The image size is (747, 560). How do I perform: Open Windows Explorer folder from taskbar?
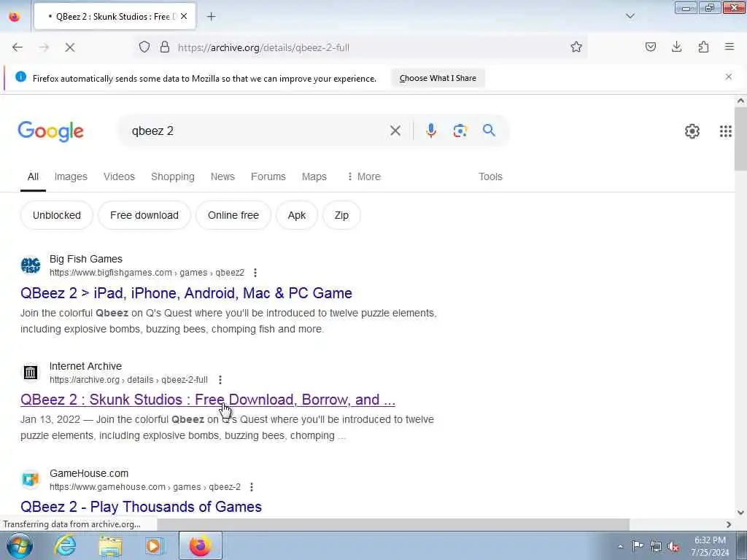tap(111, 545)
